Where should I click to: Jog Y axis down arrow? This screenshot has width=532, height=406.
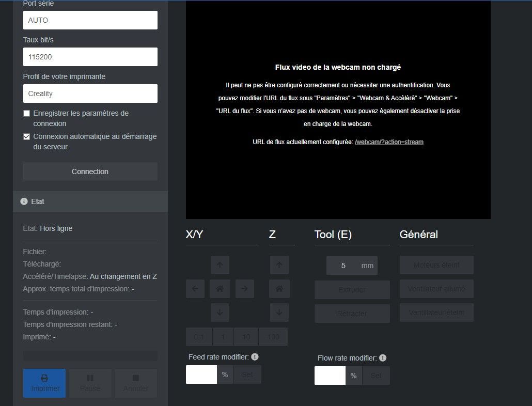point(220,313)
